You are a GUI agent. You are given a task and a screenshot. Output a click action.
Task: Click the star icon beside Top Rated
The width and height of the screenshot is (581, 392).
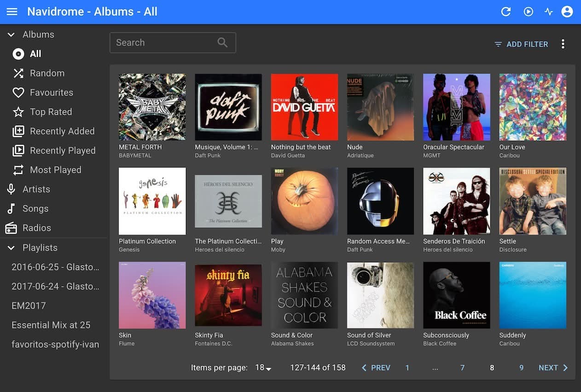coord(18,112)
